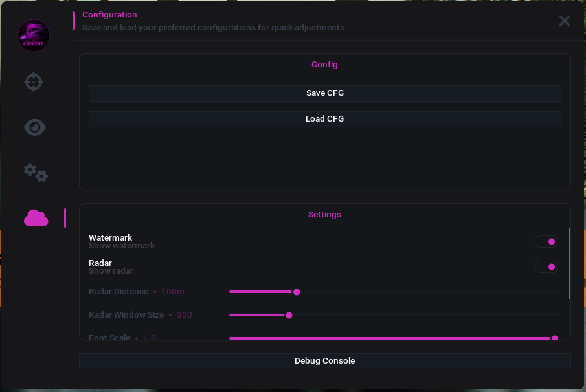Click the Load CFG button

tap(325, 119)
